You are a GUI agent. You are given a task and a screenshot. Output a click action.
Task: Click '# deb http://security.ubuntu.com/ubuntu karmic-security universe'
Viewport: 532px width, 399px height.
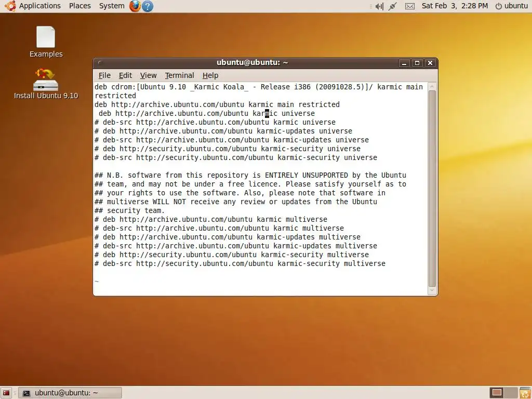pyautogui.click(x=228, y=149)
